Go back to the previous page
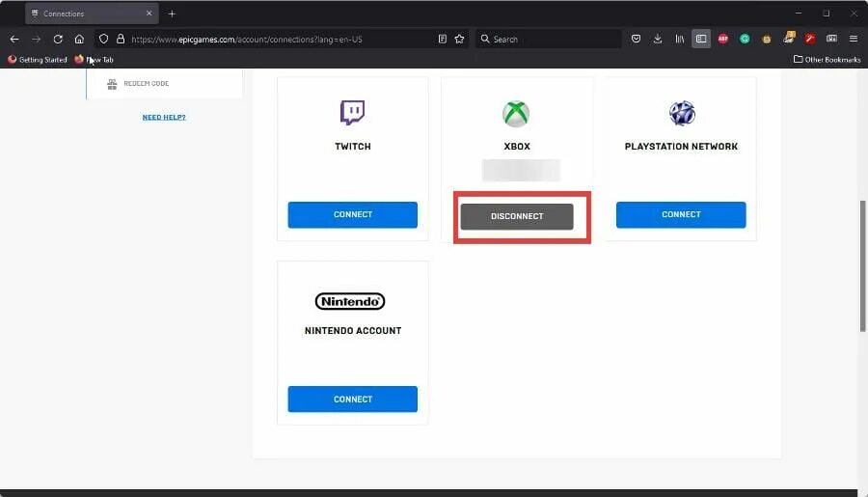This screenshot has height=497, width=868. pyautogui.click(x=14, y=40)
